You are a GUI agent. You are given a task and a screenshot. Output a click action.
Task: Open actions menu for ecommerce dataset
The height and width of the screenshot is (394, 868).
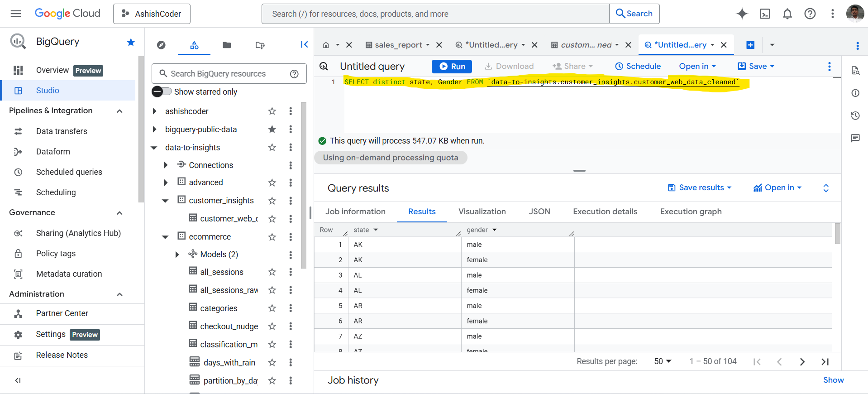[291, 237]
